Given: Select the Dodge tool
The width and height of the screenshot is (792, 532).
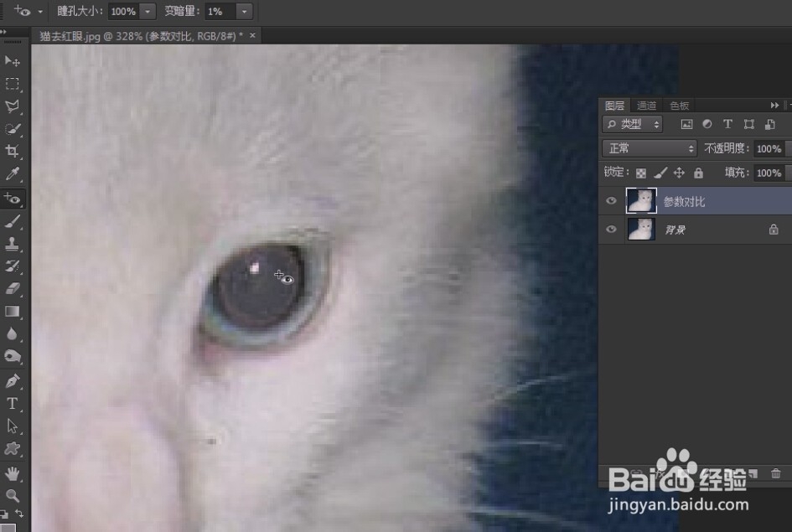Looking at the screenshot, I should [12, 356].
